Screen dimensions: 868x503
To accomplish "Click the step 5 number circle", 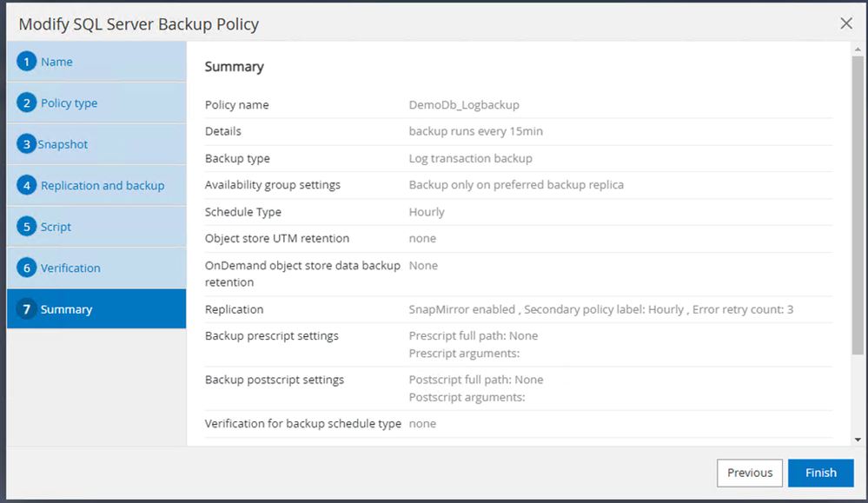I will tap(27, 227).
